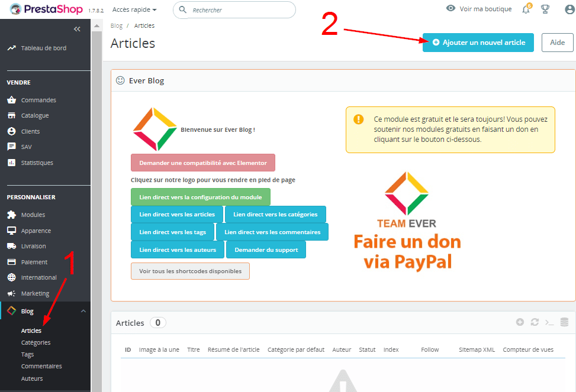Collapse the sidebar with double-chevron icon

(x=77, y=29)
